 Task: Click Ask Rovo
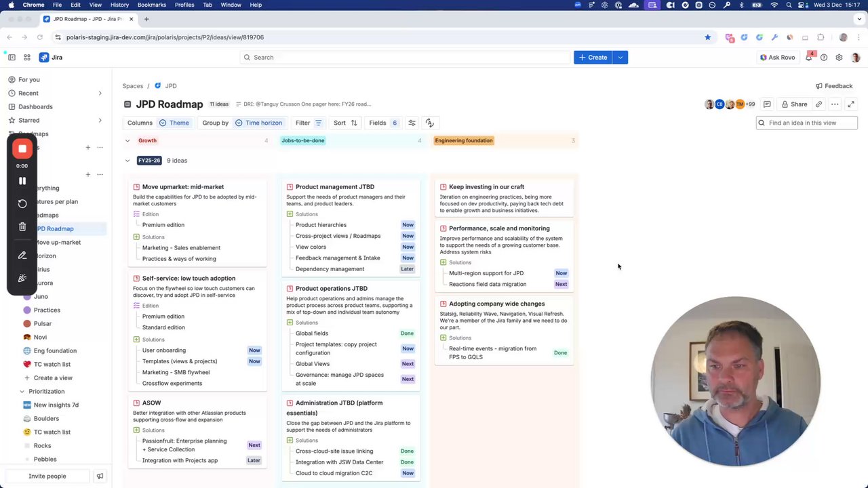coord(777,58)
